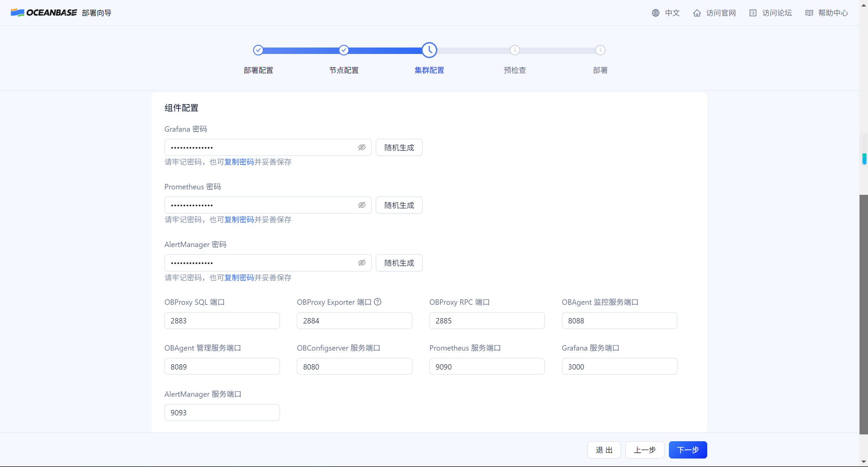Click the OBProxy SQL port input field
The image size is (868, 467).
(x=222, y=320)
